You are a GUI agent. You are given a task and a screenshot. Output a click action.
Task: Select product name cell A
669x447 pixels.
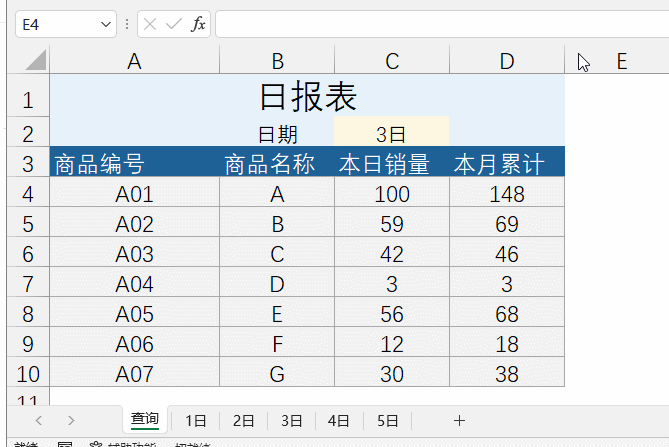tap(277, 192)
